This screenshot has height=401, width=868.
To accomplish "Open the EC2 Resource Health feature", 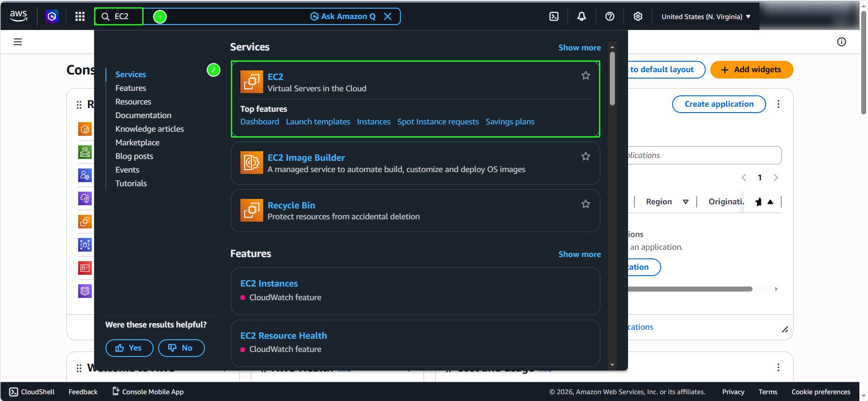I will [x=284, y=336].
